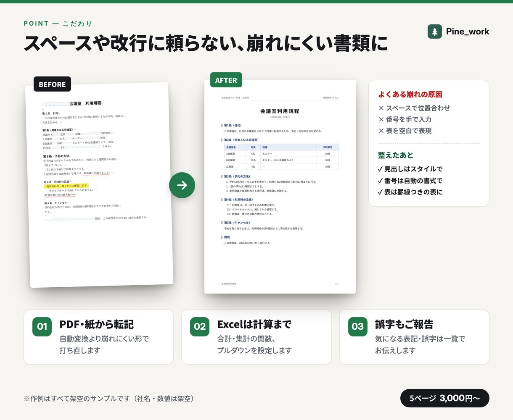Open the AFTER document thumbnail
513x420 pixels.
[280, 187]
